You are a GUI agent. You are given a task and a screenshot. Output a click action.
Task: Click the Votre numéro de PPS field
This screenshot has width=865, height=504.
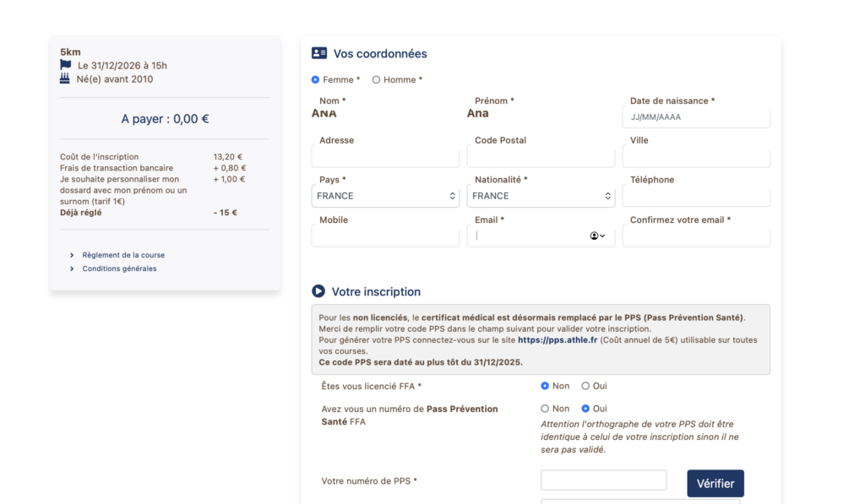[603, 480]
